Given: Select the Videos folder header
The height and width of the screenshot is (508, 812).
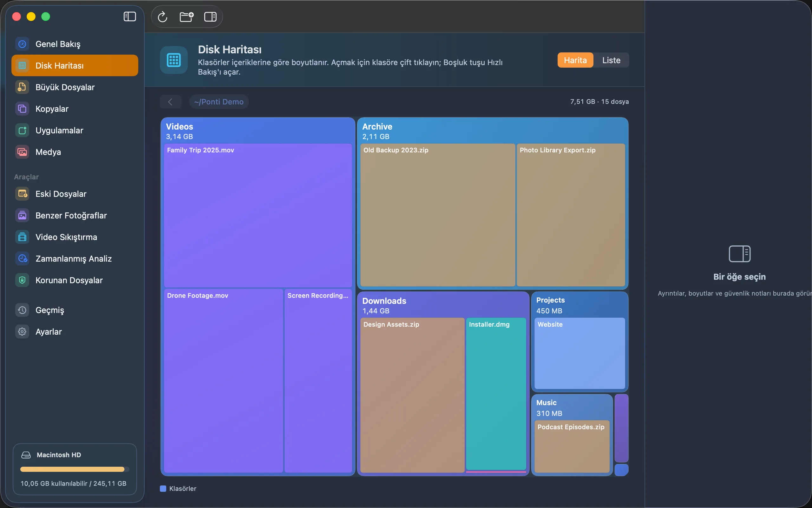Looking at the screenshot, I should [258, 131].
